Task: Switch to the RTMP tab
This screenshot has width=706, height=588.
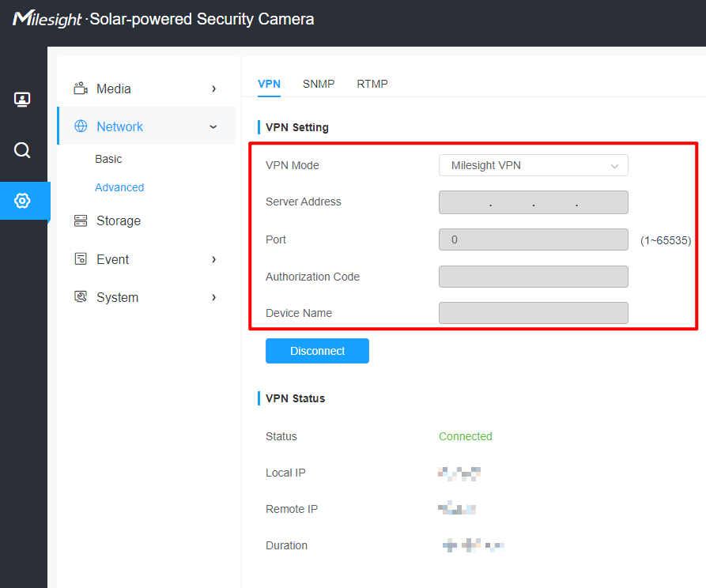Action: pos(372,85)
